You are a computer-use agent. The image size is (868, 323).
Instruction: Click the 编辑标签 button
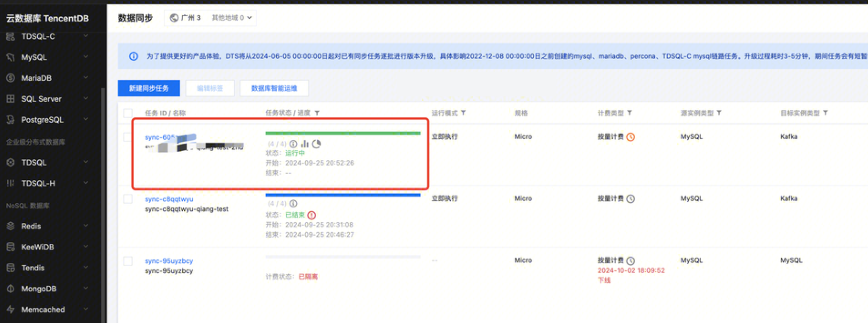pyautogui.click(x=210, y=88)
